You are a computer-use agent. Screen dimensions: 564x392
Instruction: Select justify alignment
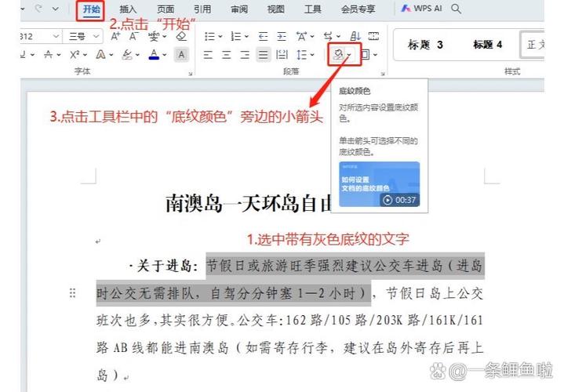(264, 55)
